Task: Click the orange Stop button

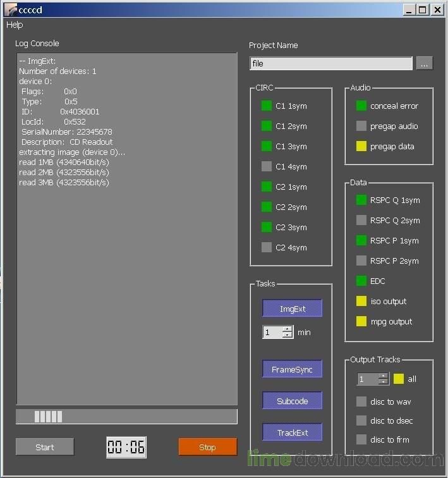Action: tap(208, 447)
